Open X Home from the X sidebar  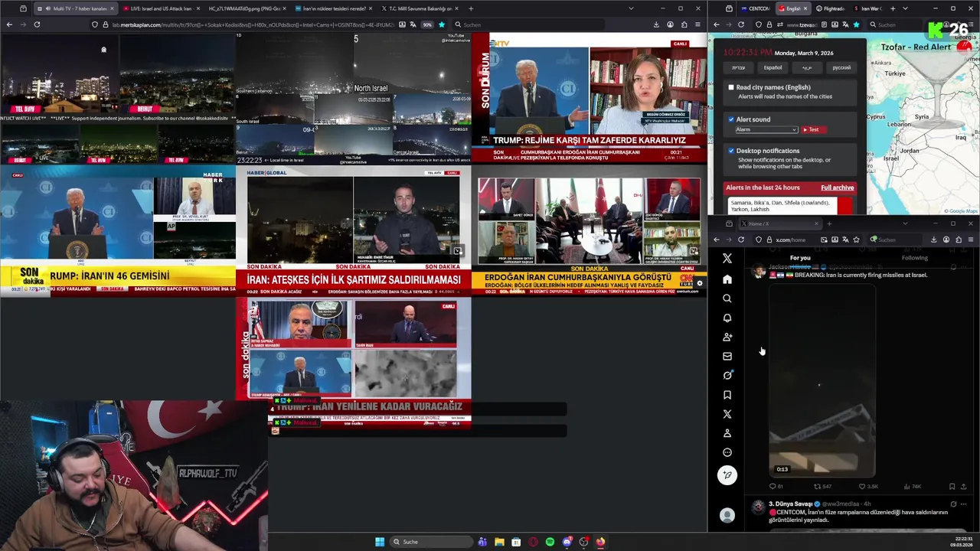click(727, 279)
